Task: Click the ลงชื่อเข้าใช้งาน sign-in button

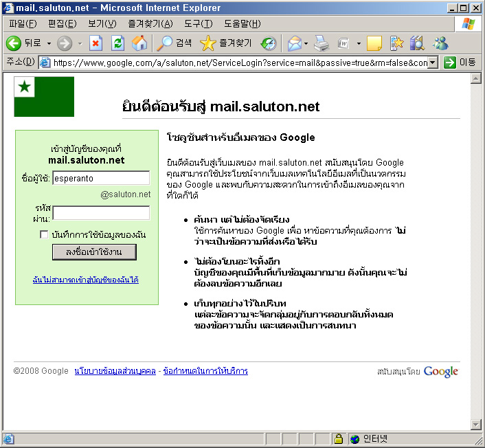Action: tap(94, 252)
